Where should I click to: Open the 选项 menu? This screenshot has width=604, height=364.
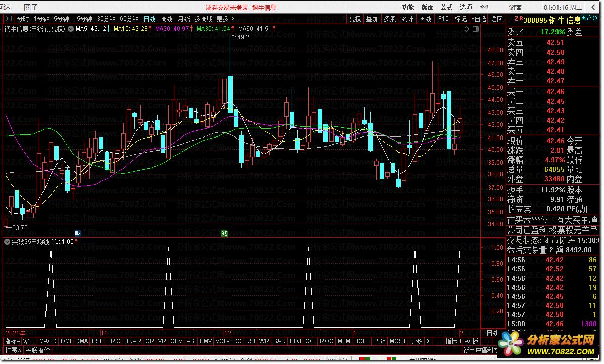[x=466, y=7]
